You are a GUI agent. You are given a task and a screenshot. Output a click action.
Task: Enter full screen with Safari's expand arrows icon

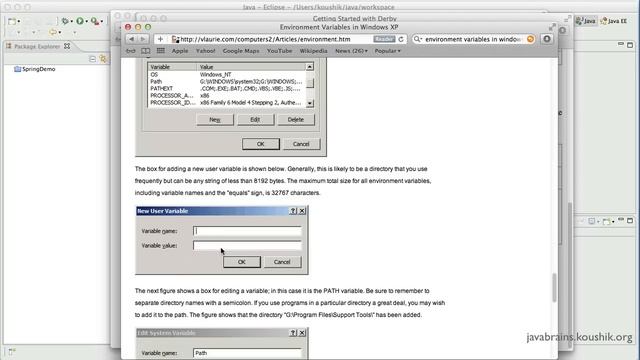coord(552,27)
